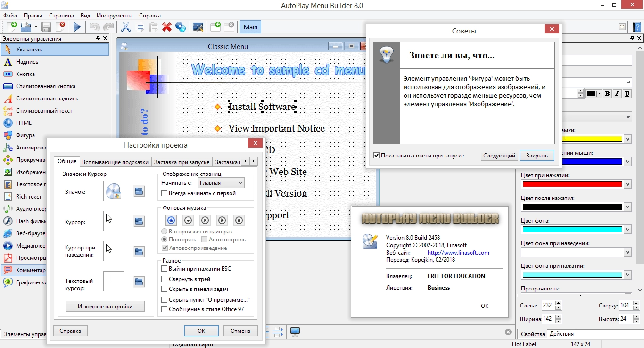Create a new project from the toolbar
Screen dimensions: 644x348
click(x=11, y=27)
